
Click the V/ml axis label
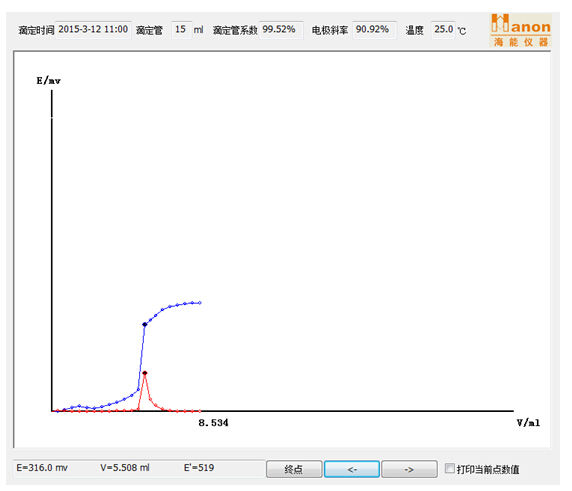click(528, 423)
